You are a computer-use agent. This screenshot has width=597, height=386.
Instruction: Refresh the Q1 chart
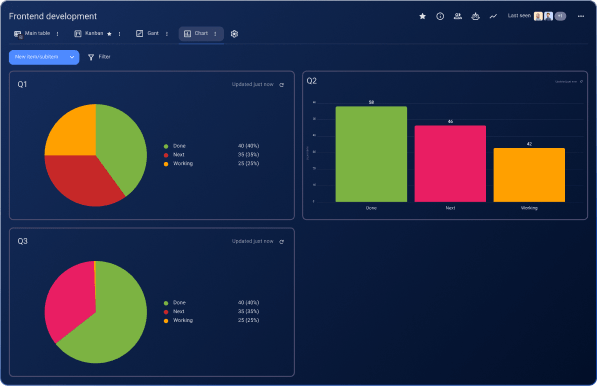pyautogui.click(x=282, y=85)
